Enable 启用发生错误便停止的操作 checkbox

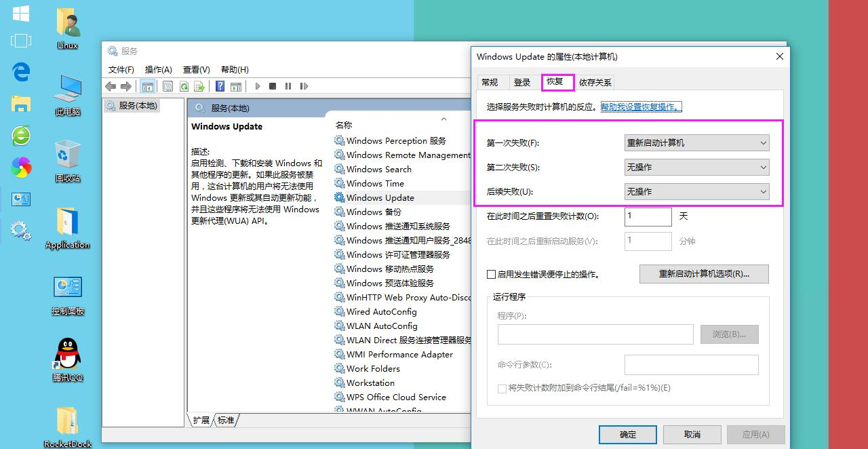[491, 275]
